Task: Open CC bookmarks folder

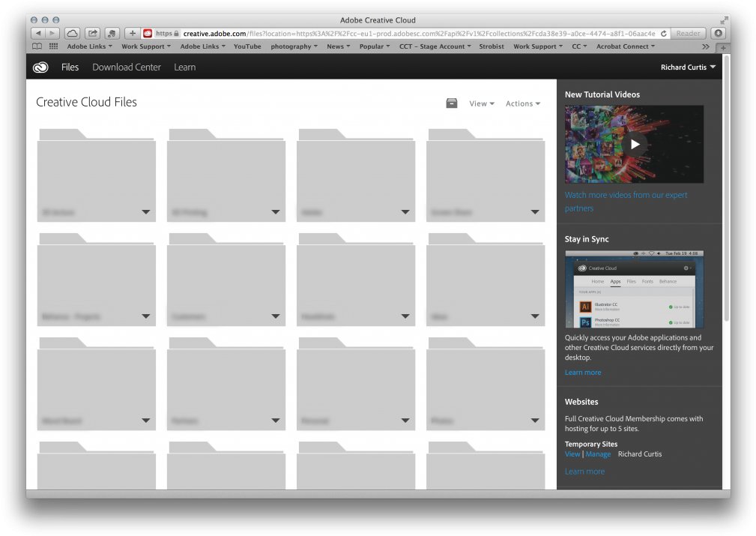Action: (x=579, y=46)
